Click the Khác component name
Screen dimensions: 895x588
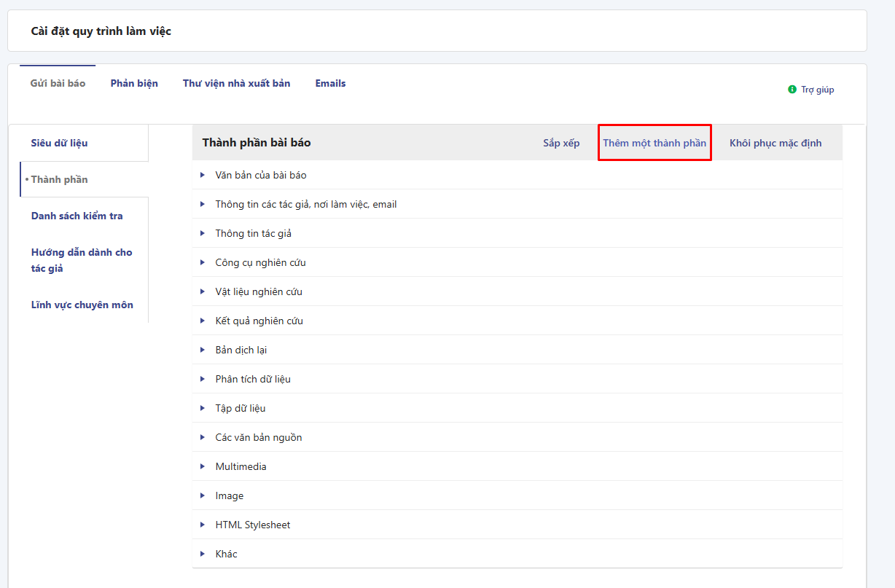[226, 554]
